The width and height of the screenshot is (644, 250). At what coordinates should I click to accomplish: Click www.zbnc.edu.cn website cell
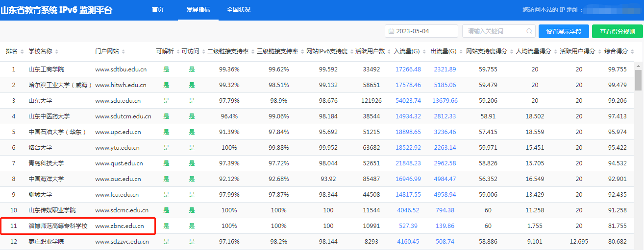(120, 226)
